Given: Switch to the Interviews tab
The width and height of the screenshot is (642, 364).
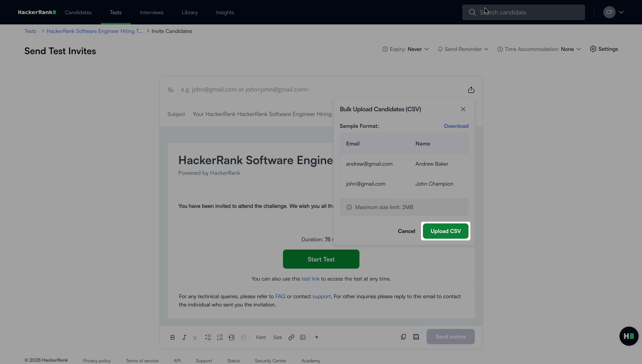Looking at the screenshot, I should [x=151, y=12].
